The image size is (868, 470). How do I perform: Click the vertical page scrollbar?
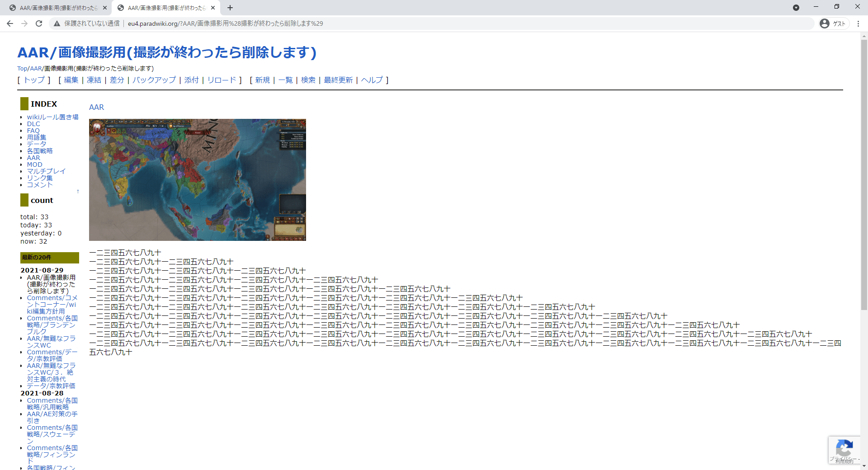(x=864, y=181)
